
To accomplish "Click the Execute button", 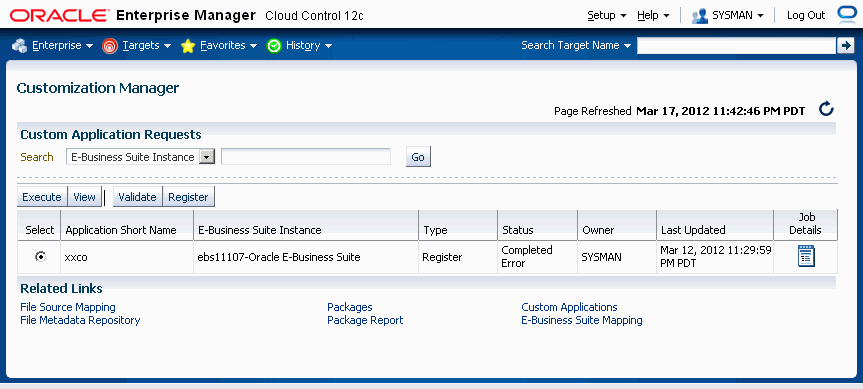I will point(42,197).
